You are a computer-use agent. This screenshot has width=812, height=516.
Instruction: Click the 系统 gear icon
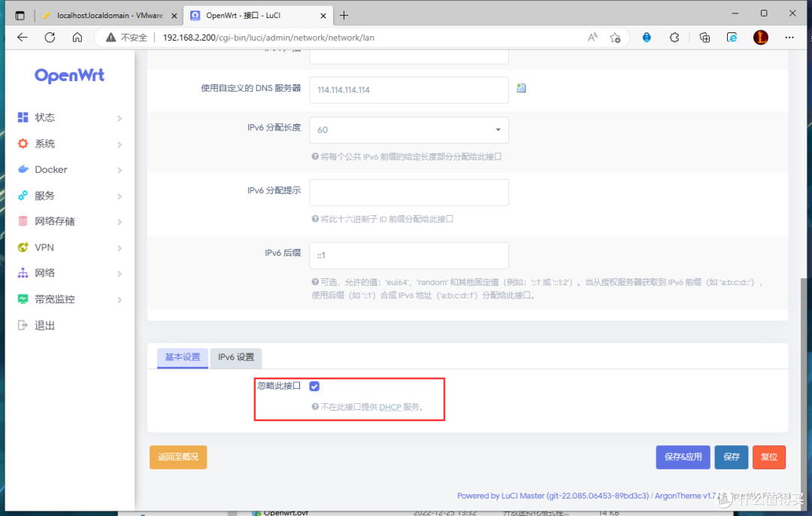coord(25,144)
